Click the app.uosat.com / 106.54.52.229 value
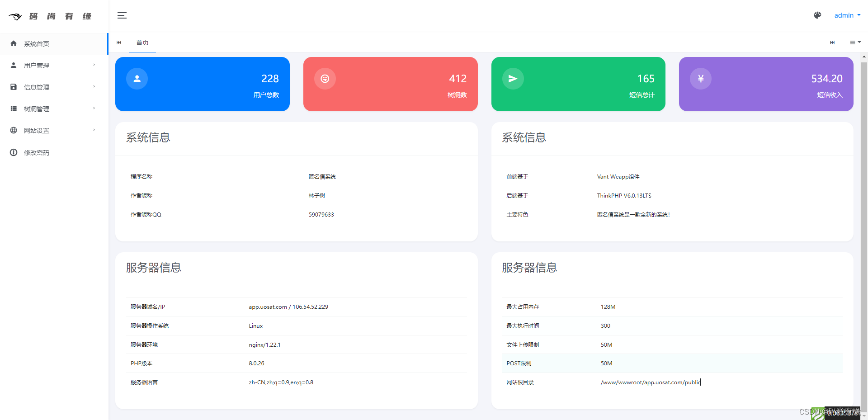The image size is (868, 420). tap(288, 307)
